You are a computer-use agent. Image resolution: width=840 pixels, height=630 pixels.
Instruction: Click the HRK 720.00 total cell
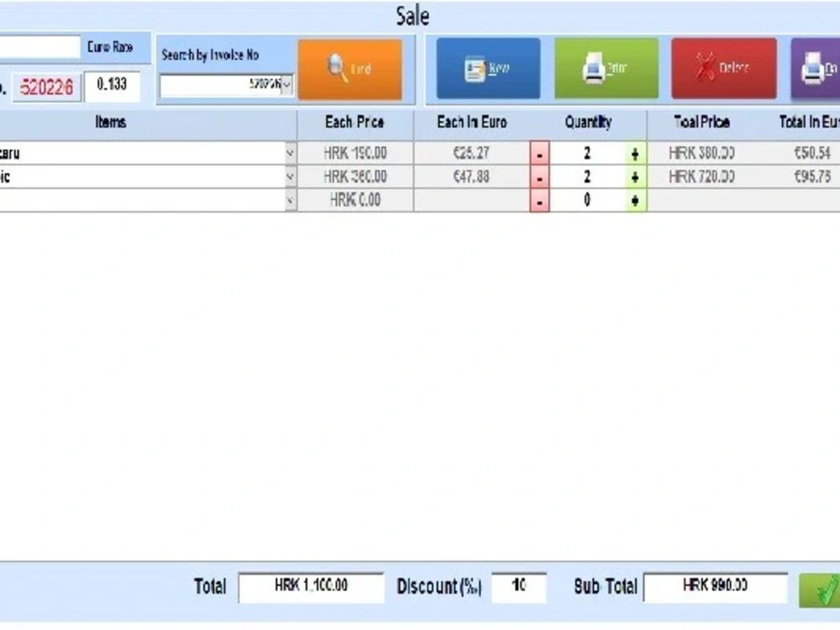tap(701, 176)
